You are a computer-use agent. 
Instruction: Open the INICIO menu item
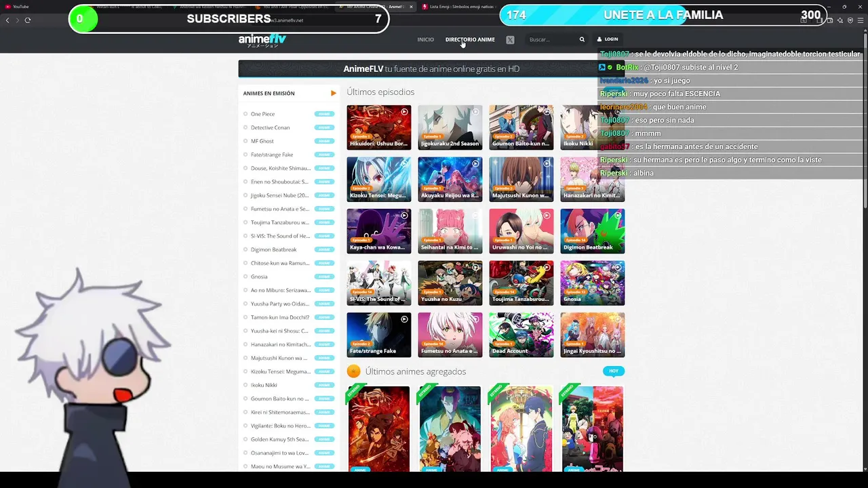point(426,39)
